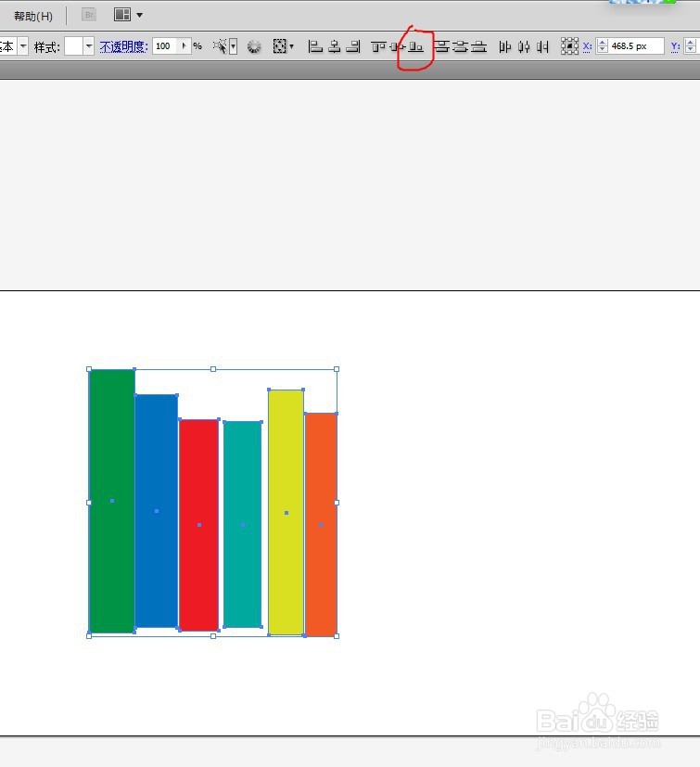Viewport: 700px width, 767px height.
Task: Select the teal rectangle on the artboard
Action: [242, 524]
